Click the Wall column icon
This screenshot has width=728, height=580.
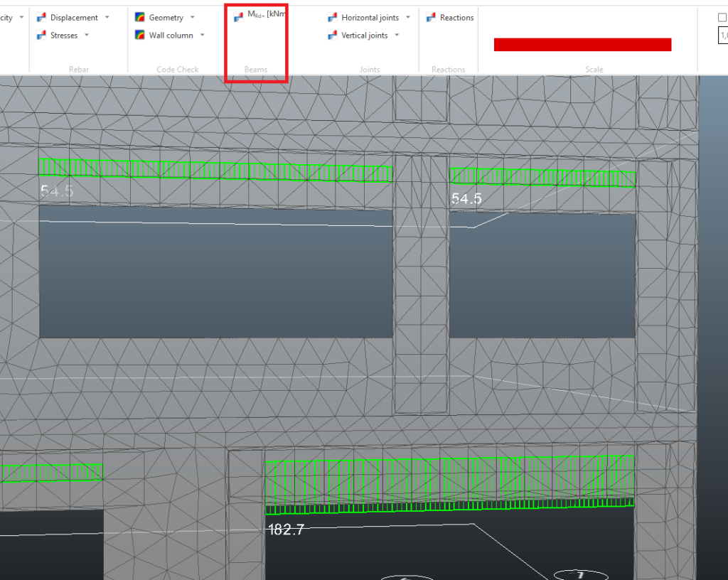(140, 36)
